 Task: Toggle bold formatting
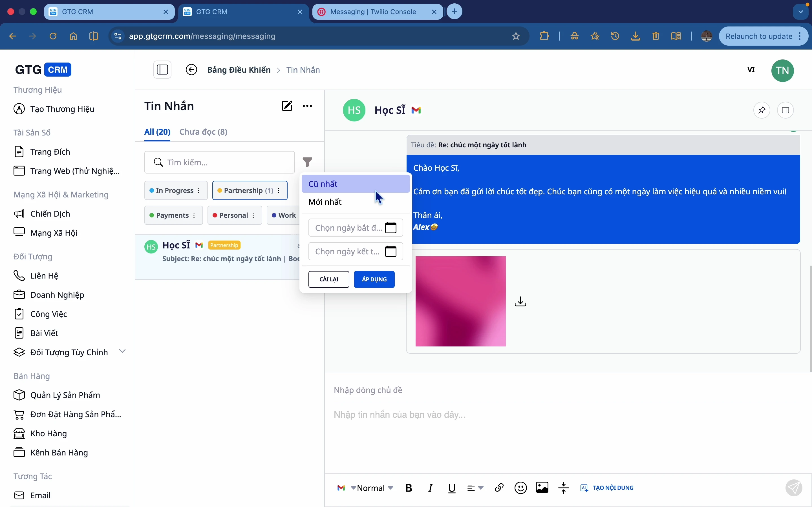point(409,488)
